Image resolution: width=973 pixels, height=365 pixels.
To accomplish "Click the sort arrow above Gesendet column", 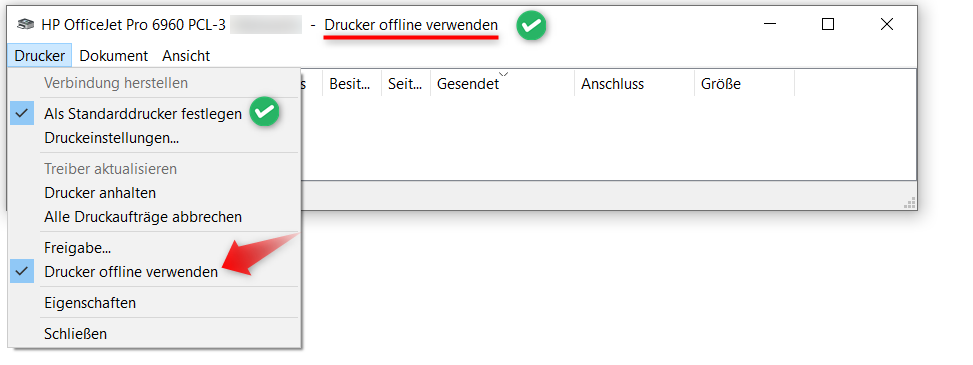I will (504, 75).
